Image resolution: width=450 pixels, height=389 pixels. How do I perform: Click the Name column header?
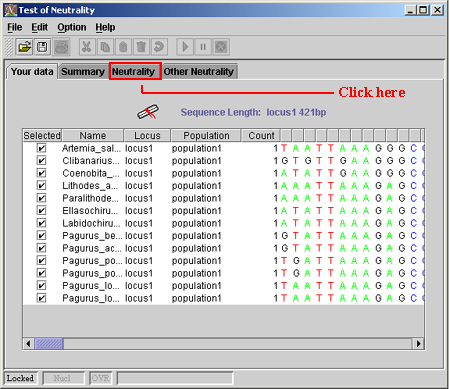coord(93,136)
